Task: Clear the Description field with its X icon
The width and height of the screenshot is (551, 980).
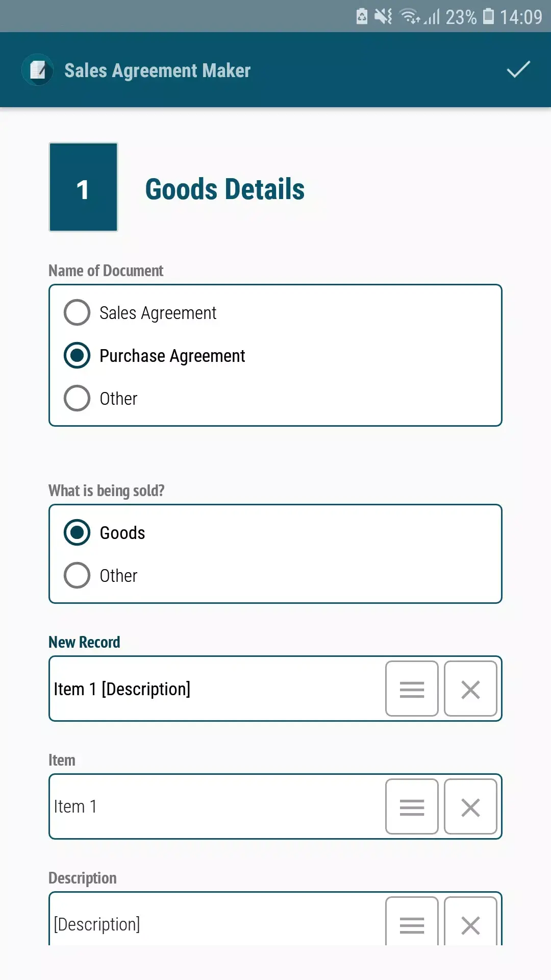Action: click(470, 924)
